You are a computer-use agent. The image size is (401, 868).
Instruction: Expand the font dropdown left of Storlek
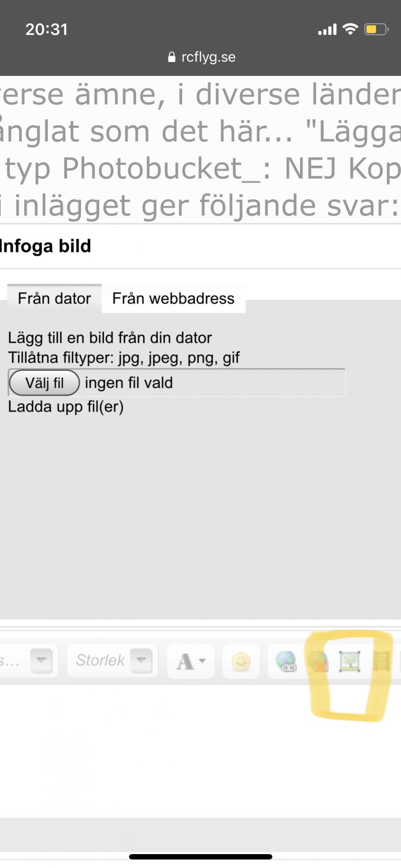point(41,660)
